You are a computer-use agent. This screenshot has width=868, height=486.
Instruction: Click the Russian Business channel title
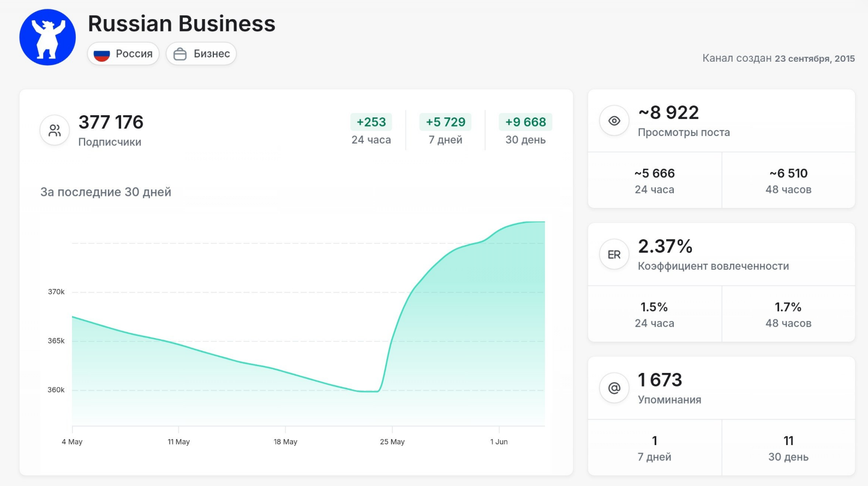coord(182,23)
